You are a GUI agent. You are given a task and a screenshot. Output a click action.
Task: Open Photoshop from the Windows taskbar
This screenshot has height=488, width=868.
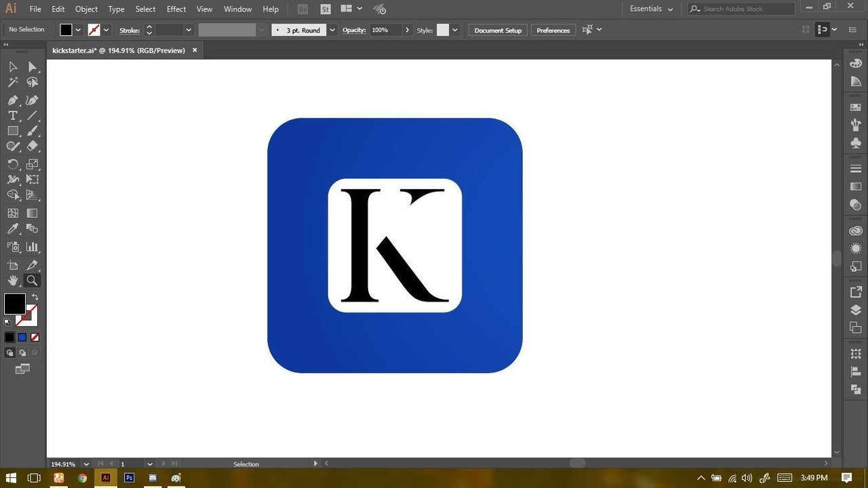click(x=129, y=478)
